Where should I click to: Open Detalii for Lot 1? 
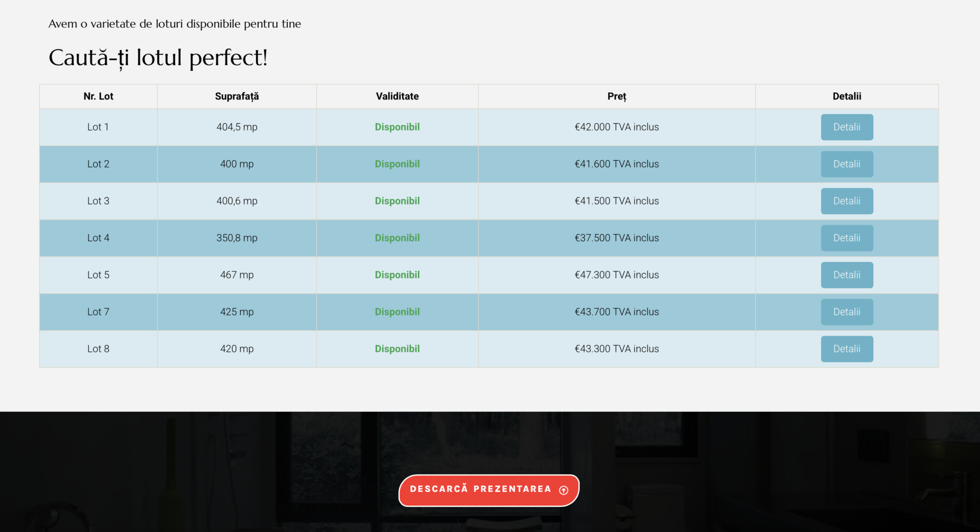[846, 127]
